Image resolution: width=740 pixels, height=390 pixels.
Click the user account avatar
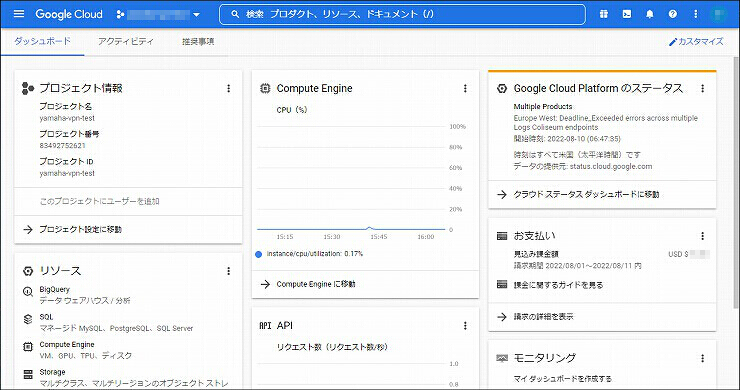[x=719, y=14]
